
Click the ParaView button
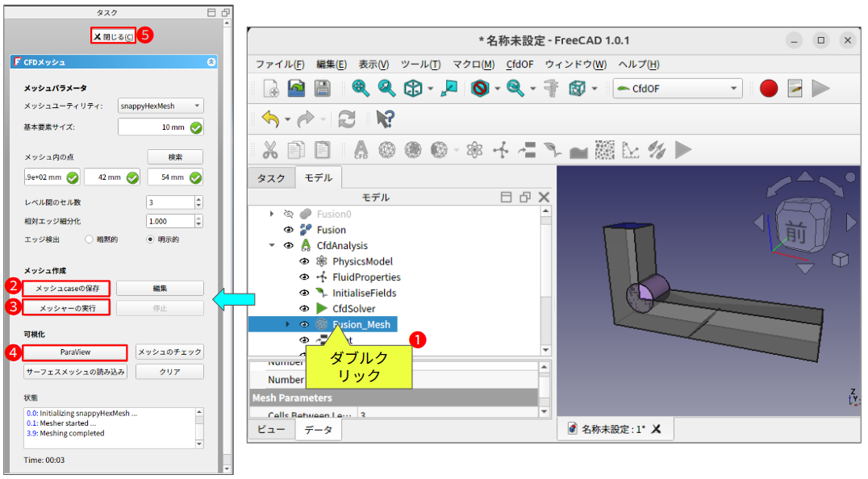tap(75, 352)
